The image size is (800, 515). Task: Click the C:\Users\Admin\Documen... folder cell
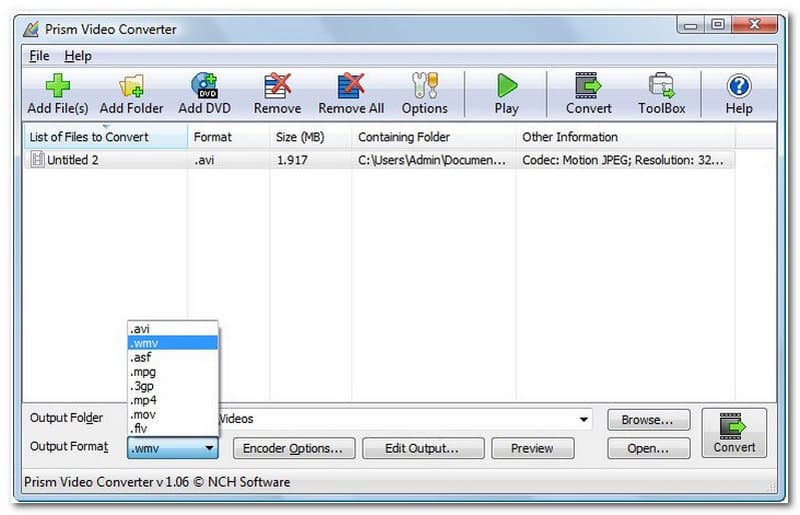pyautogui.click(x=432, y=160)
